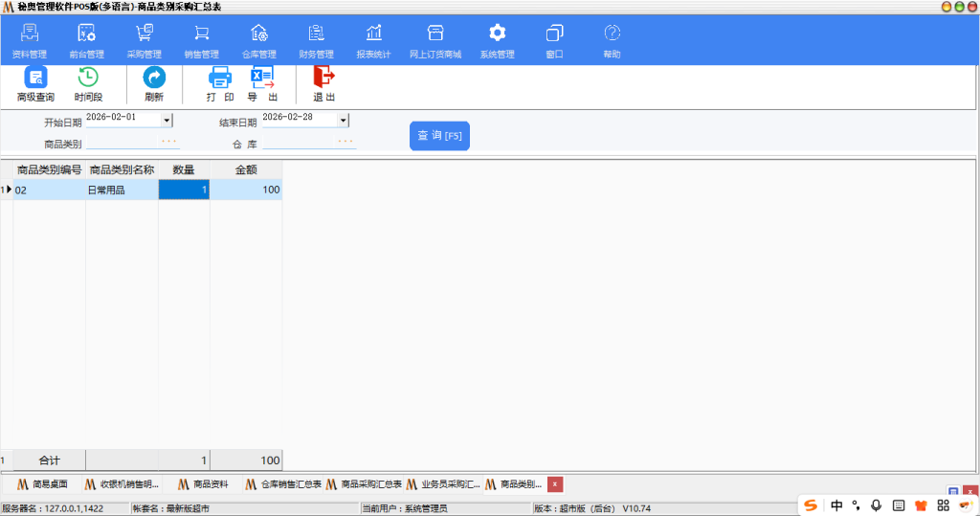Viewport: 980px width, 516px height.
Task: Click the 退出 exit icon
Action: [324, 84]
